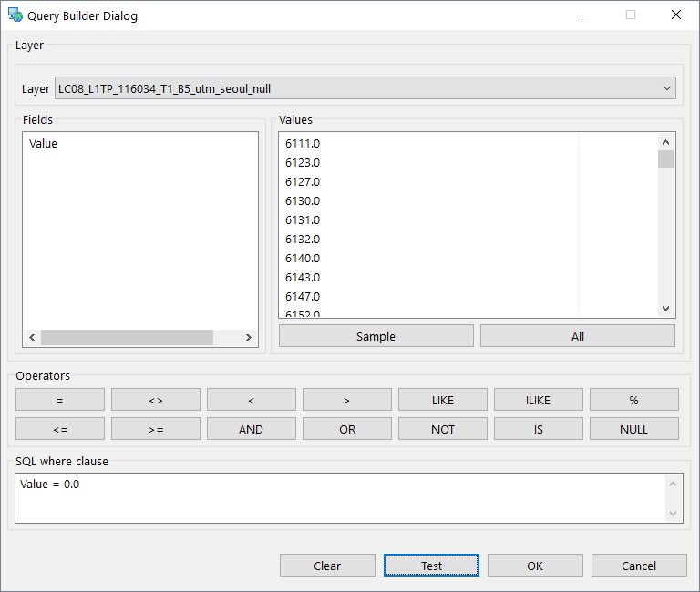
Task: Select value 6111.0 in Values list
Action: pos(303,144)
